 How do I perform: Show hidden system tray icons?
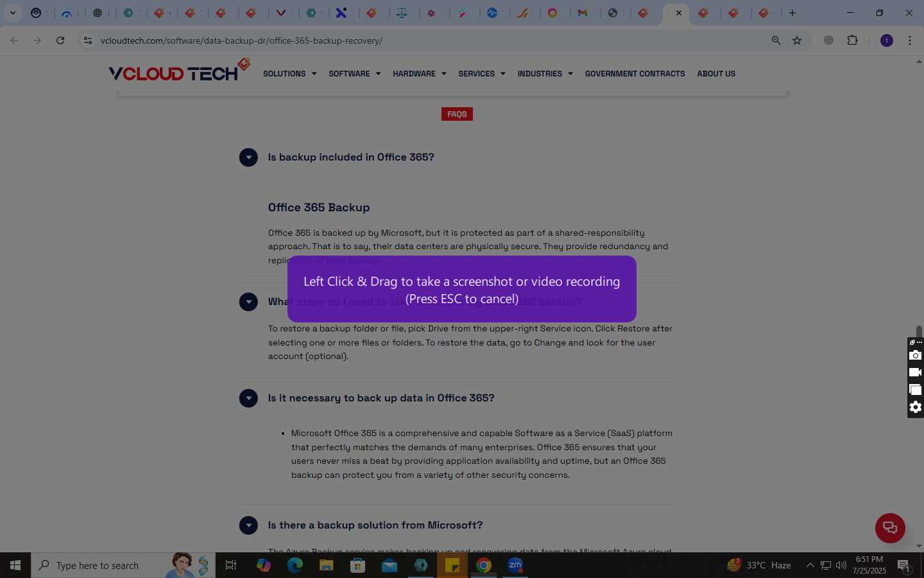[810, 565]
